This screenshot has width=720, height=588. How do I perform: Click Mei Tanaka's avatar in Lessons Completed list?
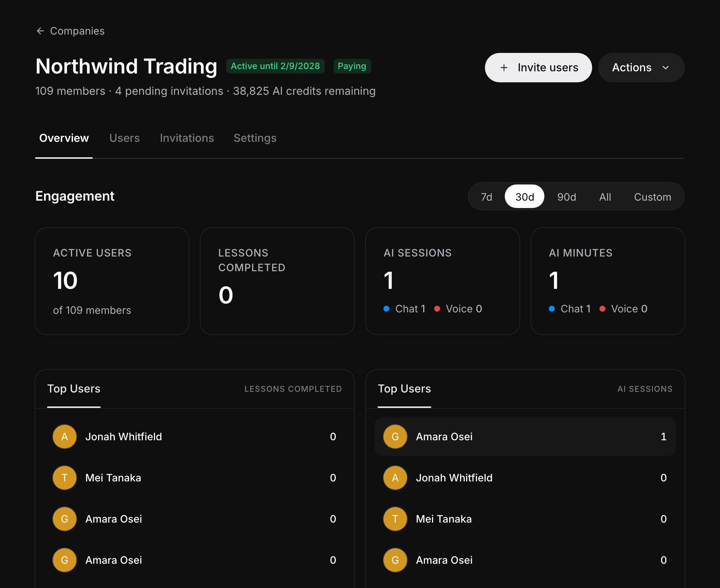coord(65,478)
